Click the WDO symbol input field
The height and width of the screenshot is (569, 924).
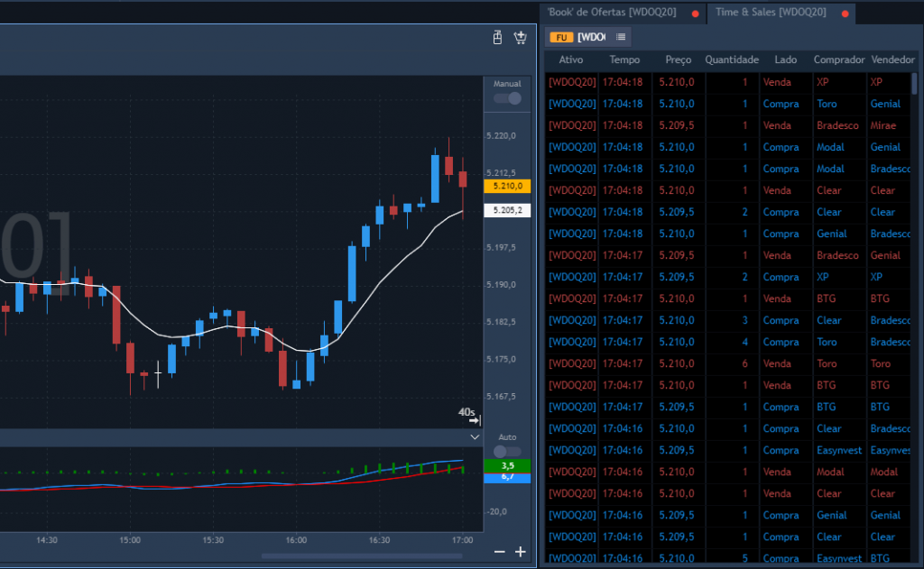pyautogui.click(x=593, y=37)
